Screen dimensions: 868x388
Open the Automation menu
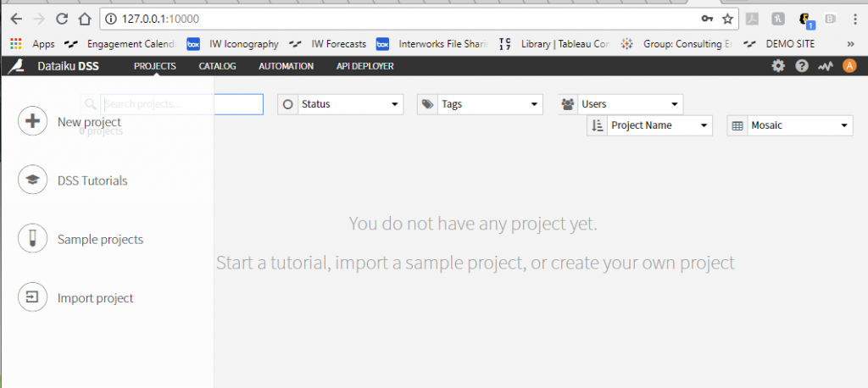tap(287, 66)
